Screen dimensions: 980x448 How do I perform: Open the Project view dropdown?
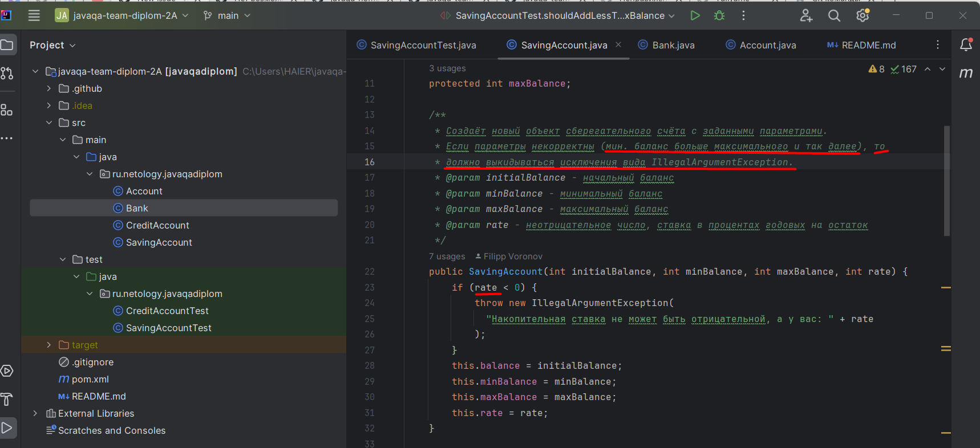click(52, 45)
